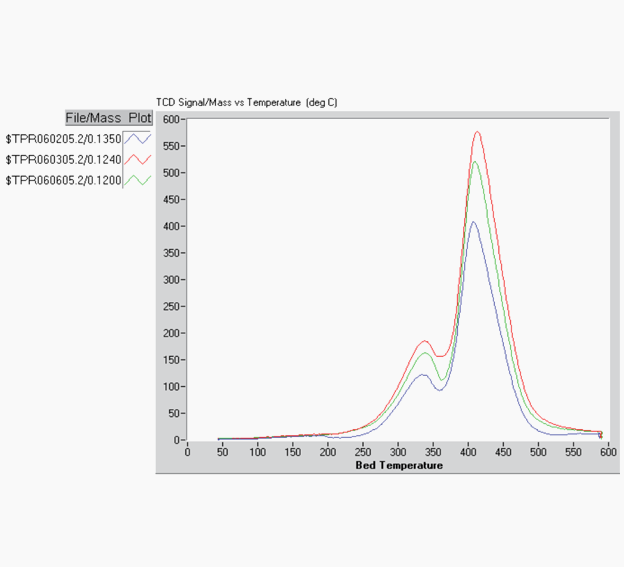Click the red curve's smaller shoulder peak
The height and width of the screenshot is (567, 624).
[x=423, y=341]
